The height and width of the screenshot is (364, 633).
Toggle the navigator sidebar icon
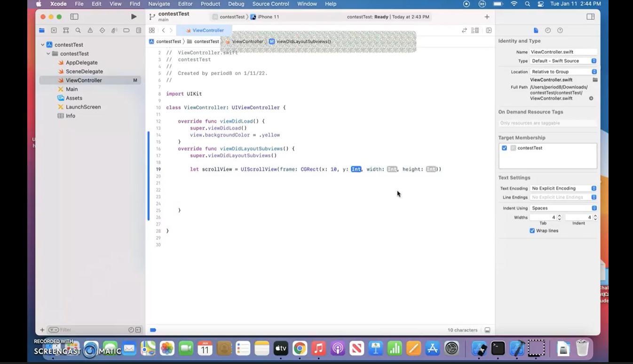[x=74, y=16]
